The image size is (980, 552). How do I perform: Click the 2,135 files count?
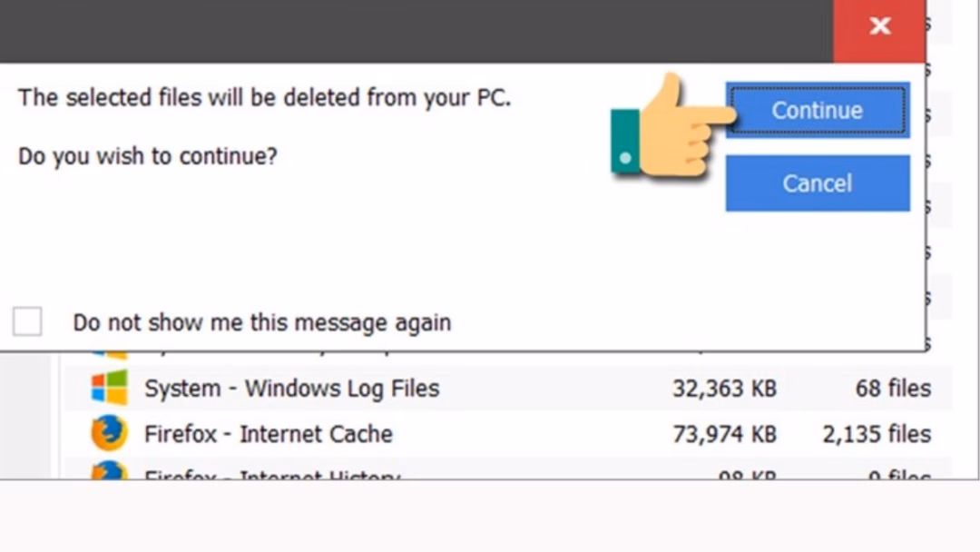tap(877, 434)
